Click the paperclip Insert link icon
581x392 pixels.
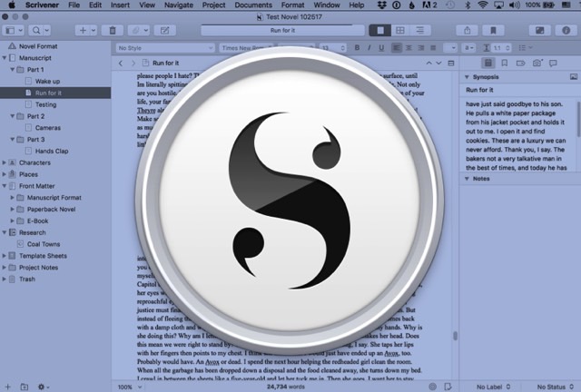click(136, 30)
